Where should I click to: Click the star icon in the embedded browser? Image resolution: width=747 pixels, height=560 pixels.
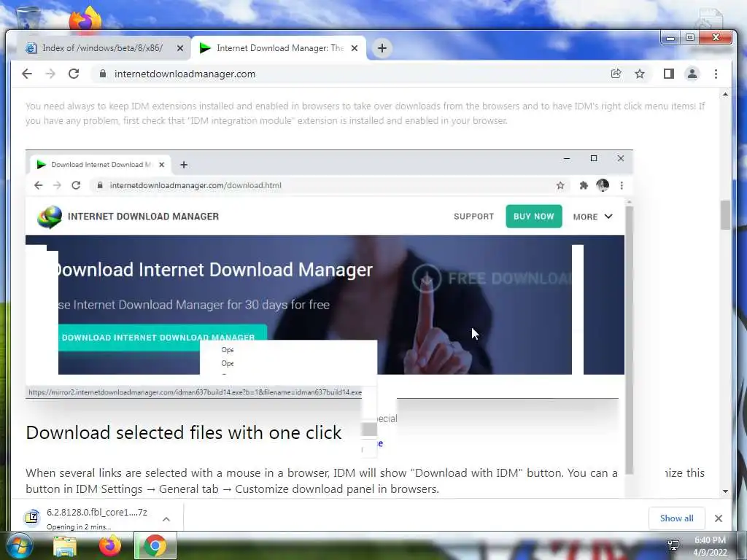coord(560,185)
